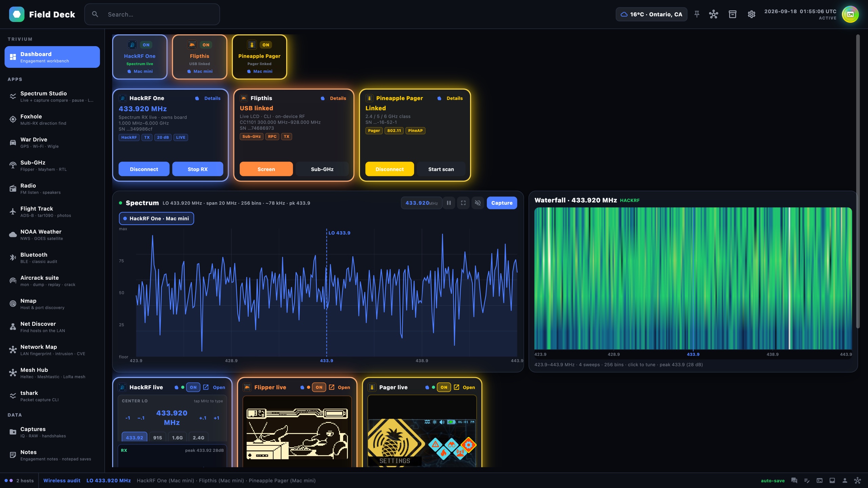
Task: Toggle ON switch on HackRF One chip
Action: 146,45
